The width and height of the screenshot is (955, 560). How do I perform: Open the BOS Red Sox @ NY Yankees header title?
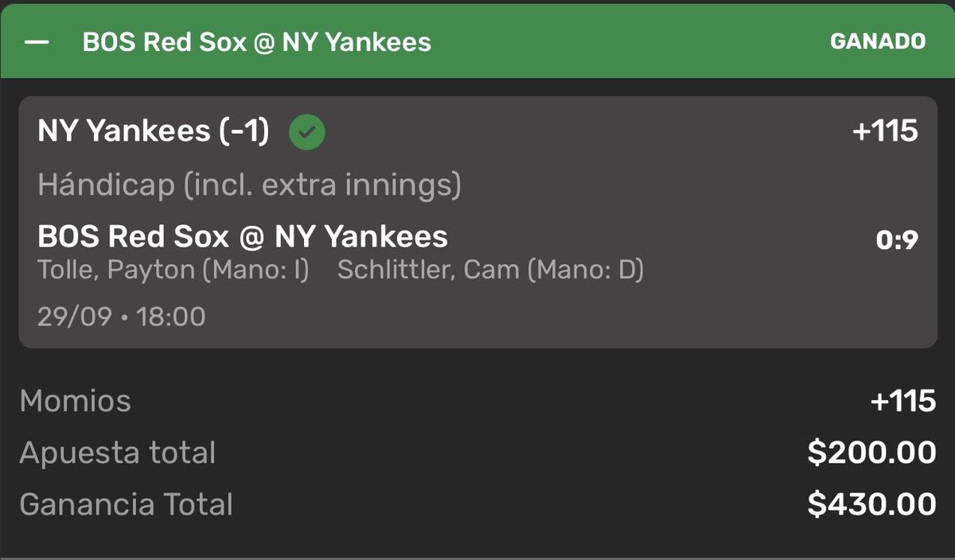tap(256, 42)
